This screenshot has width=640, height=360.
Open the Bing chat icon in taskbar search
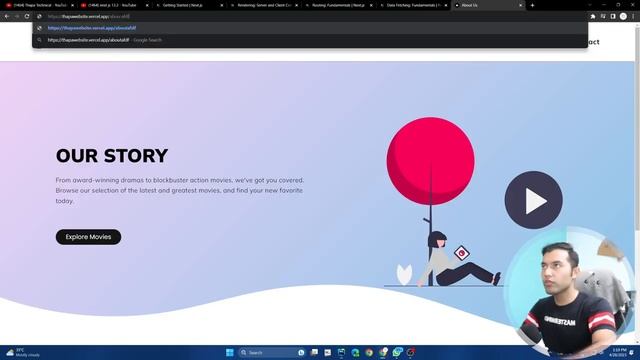301,352
